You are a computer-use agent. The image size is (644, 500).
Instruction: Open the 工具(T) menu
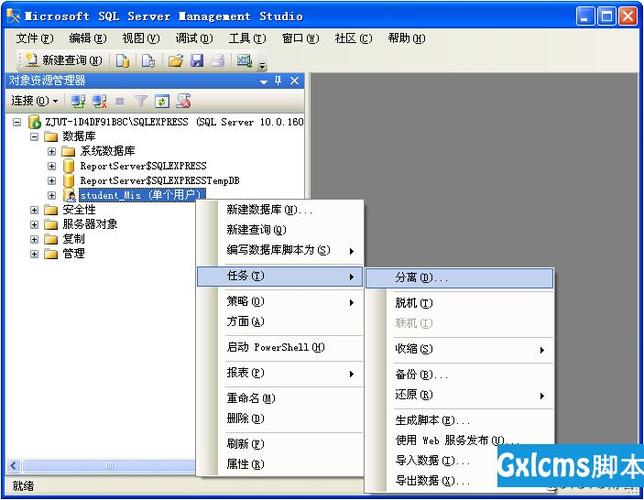coord(247,39)
